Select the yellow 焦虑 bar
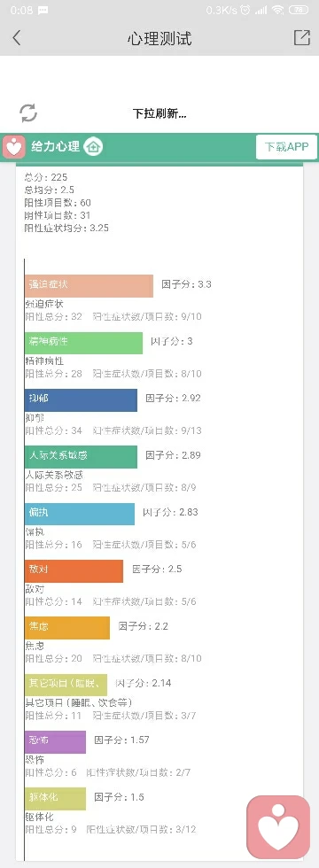This screenshot has width=319, height=868. click(x=67, y=628)
